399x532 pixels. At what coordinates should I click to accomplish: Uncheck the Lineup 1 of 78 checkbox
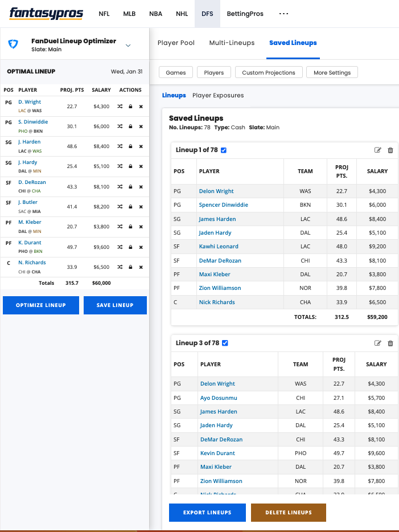click(x=224, y=150)
